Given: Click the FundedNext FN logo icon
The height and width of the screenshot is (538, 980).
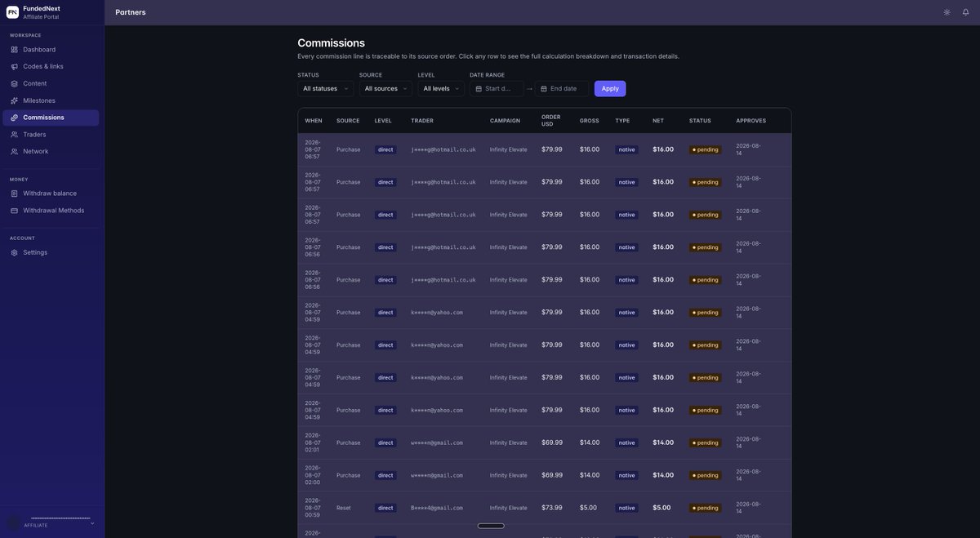Looking at the screenshot, I should click(x=12, y=12).
